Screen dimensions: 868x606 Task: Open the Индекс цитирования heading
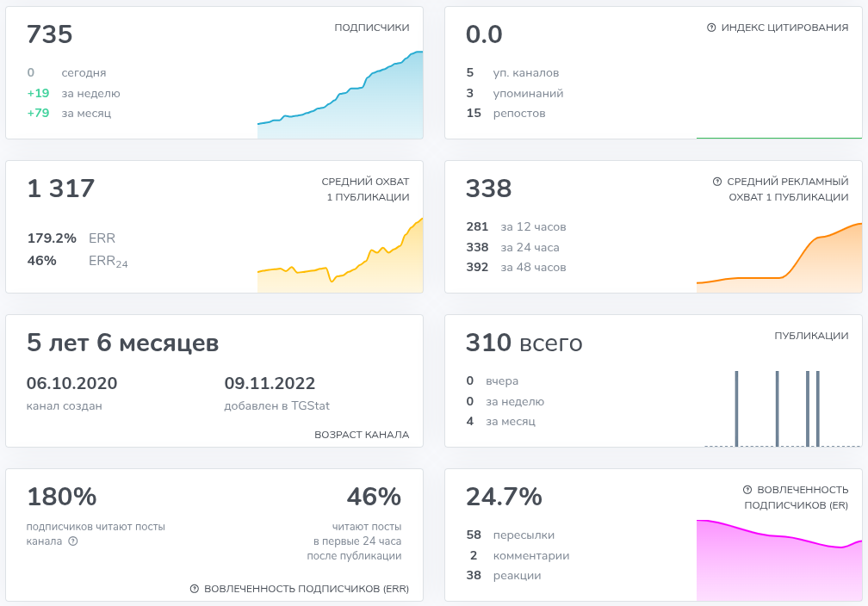tap(784, 28)
